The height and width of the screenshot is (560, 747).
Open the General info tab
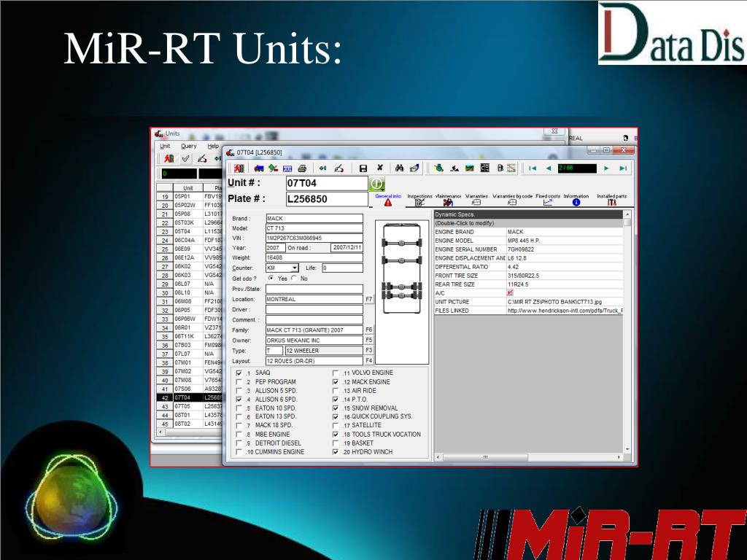click(388, 200)
